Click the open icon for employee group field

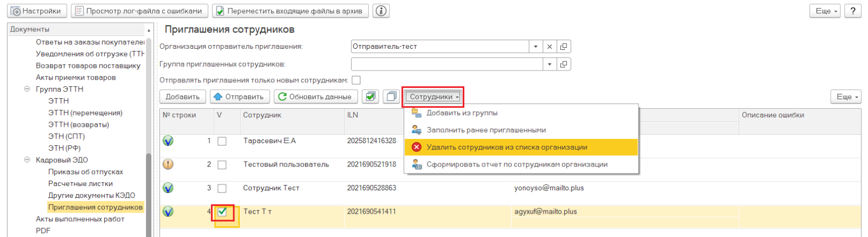(x=564, y=65)
